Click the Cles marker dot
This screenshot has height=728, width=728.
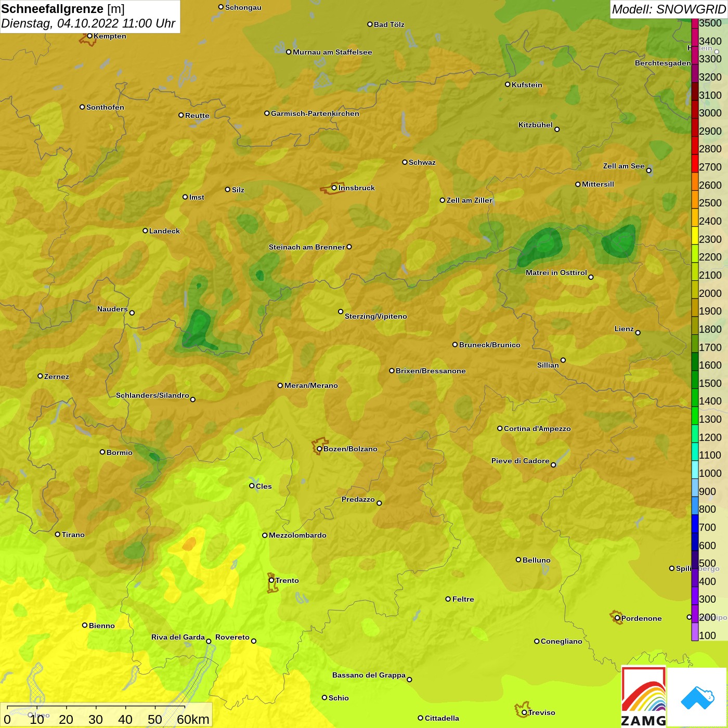click(x=252, y=486)
